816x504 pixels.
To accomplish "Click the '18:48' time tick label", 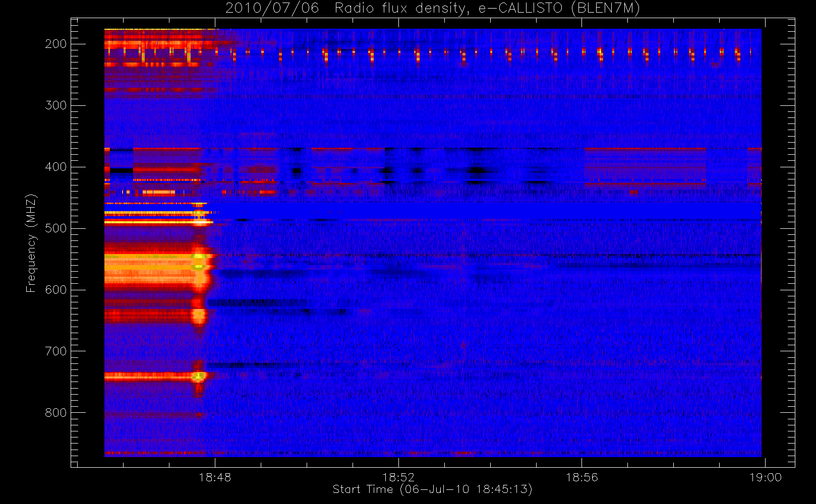I will (x=215, y=477).
